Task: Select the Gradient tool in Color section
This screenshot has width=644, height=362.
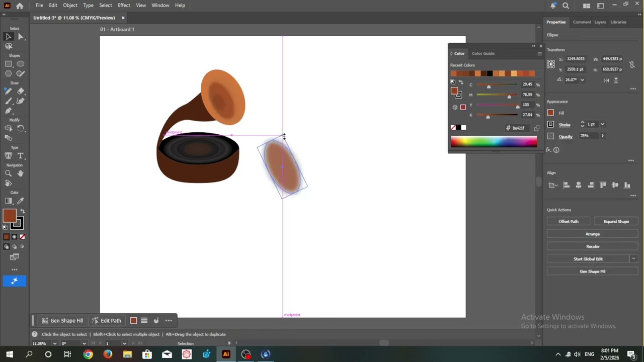Action: tap(9, 201)
